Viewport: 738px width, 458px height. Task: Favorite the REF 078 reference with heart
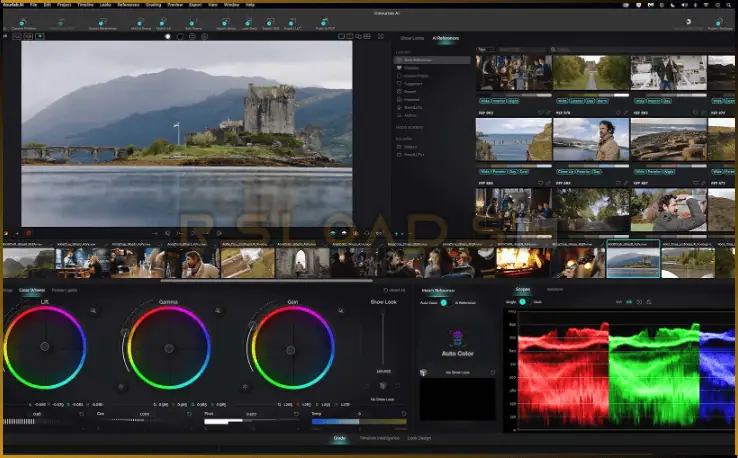tap(618, 113)
